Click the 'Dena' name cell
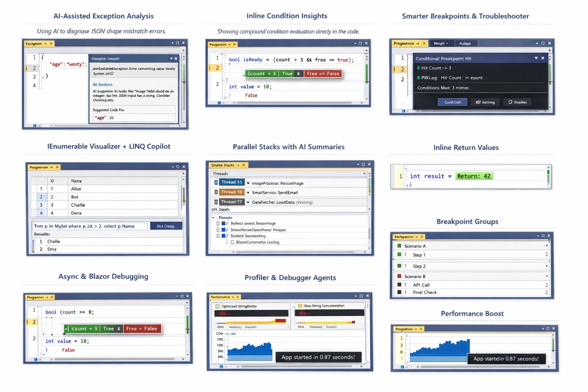This screenshot has height=392, width=588. tap(123, 213)
